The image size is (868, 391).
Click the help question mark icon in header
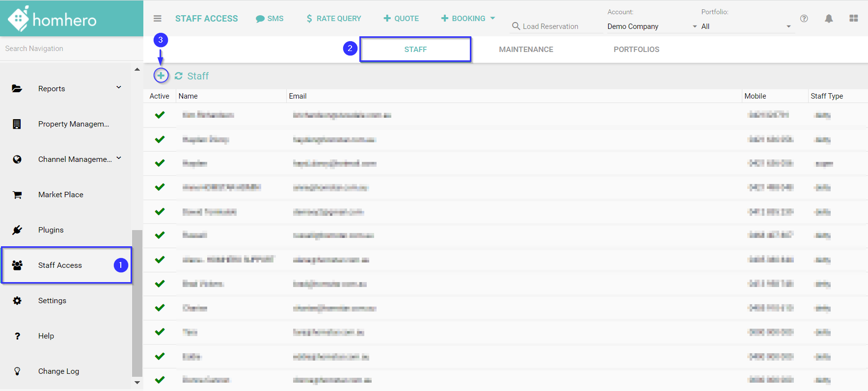click(804, 19)
